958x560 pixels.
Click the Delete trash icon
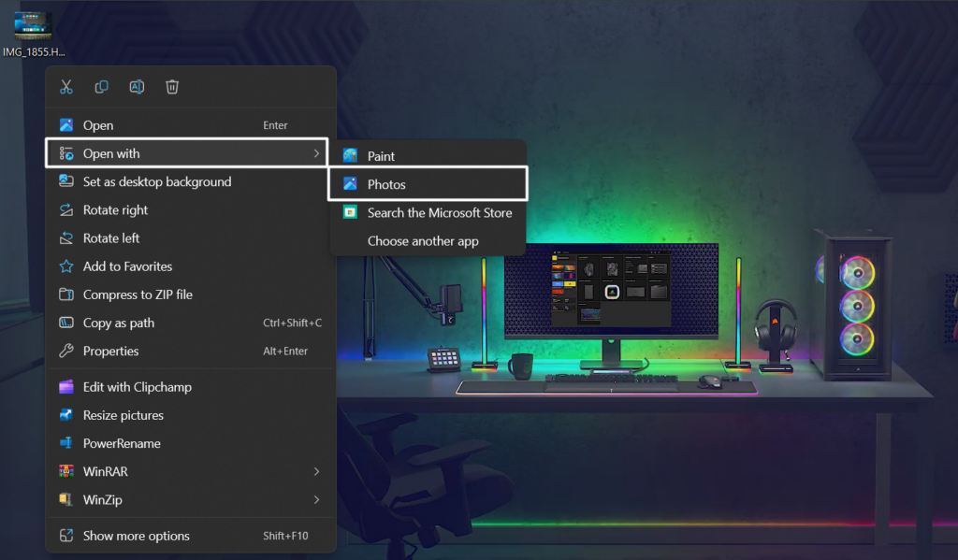pyautogui.click(x=172, y=87)
